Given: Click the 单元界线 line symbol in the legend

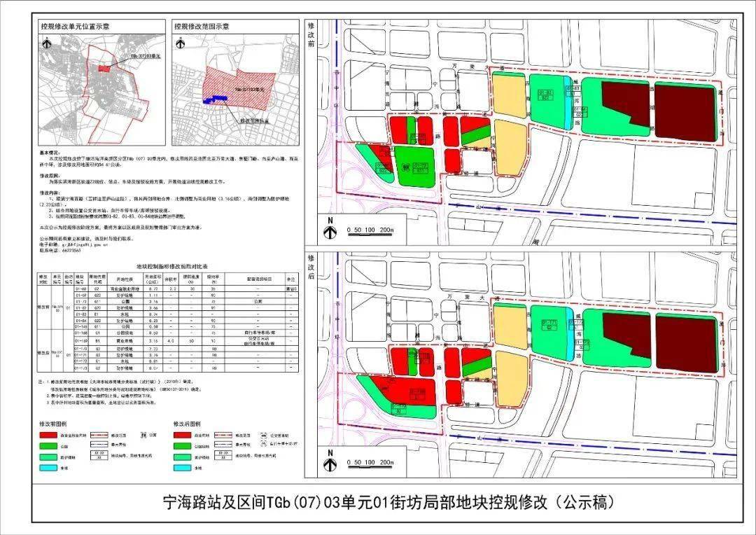Looking at the screenshot, I should pyautogui.click(x=99, y=445).
